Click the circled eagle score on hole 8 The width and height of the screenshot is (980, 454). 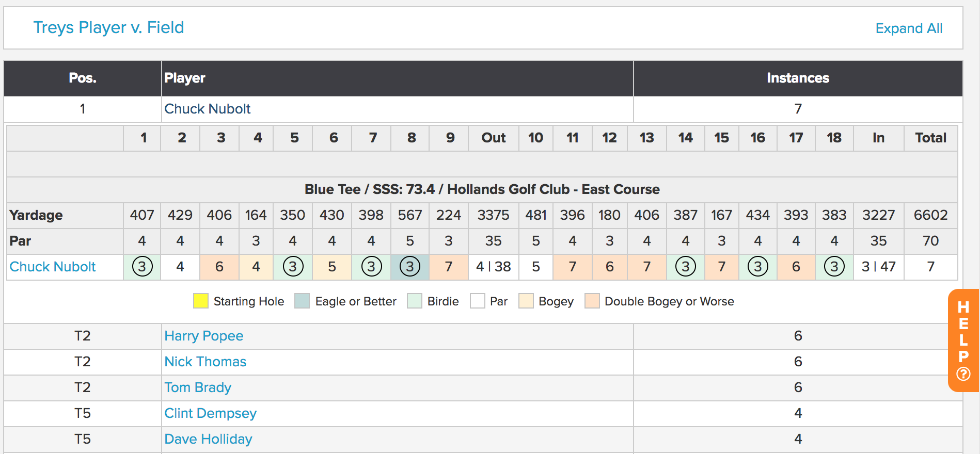[x=410, y=267]
